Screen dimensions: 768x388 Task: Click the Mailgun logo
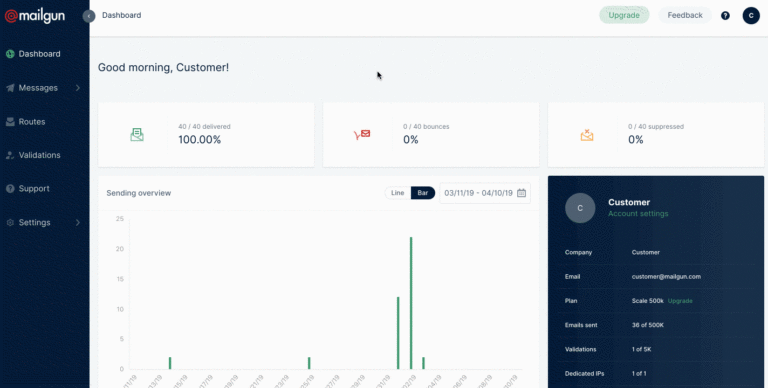[35, 16]
